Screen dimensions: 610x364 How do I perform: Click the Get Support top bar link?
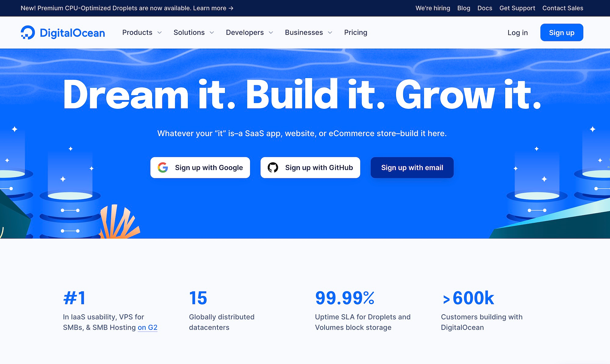[x=517, y=8]
